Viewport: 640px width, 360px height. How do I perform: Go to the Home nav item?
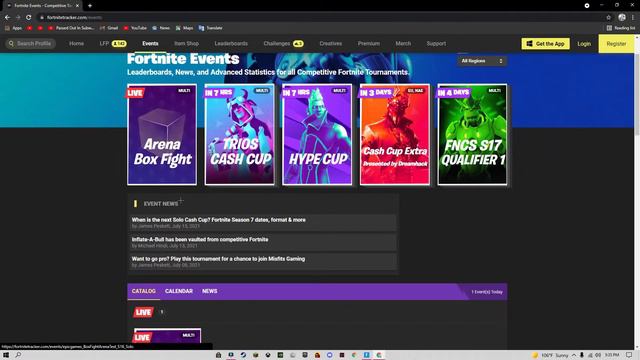coord(76,44)
